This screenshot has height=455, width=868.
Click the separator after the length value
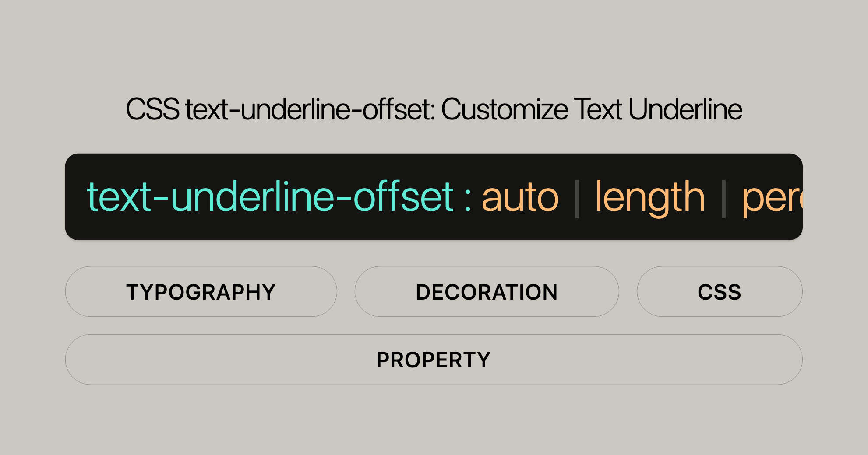pyautogui.click(x=723, y=199)
